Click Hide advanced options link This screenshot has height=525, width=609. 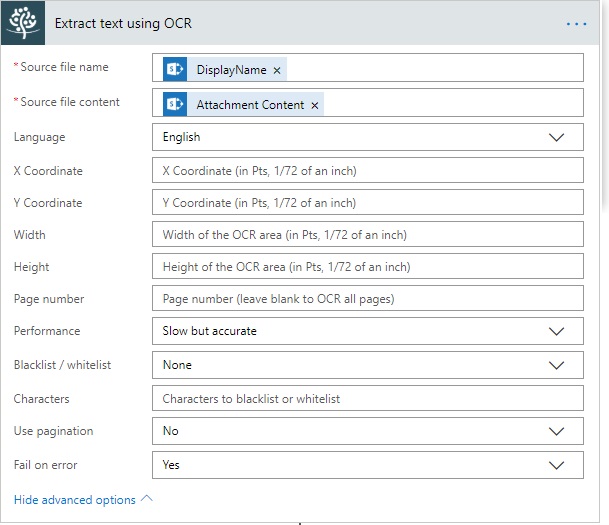pyautogui.click(x=74, y=499)
